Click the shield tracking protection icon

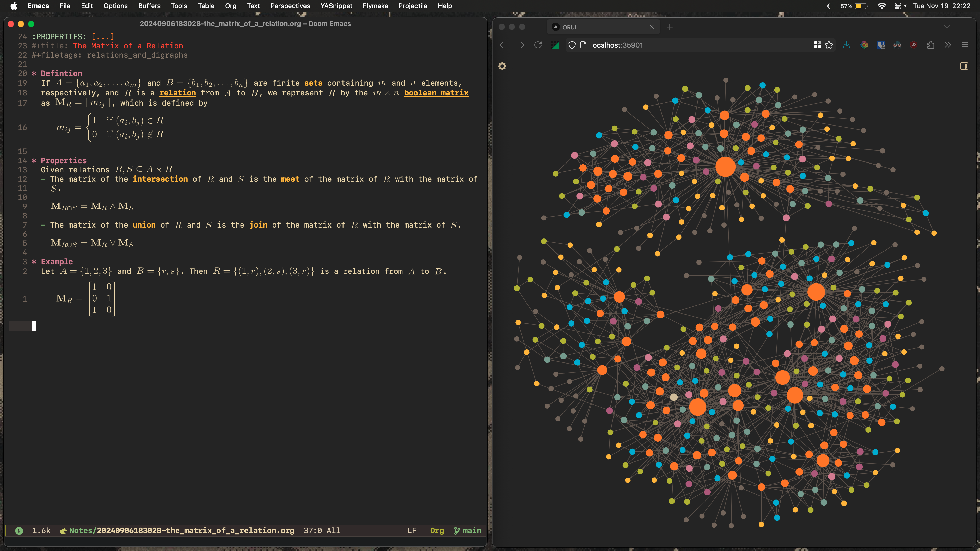(572, 45)
